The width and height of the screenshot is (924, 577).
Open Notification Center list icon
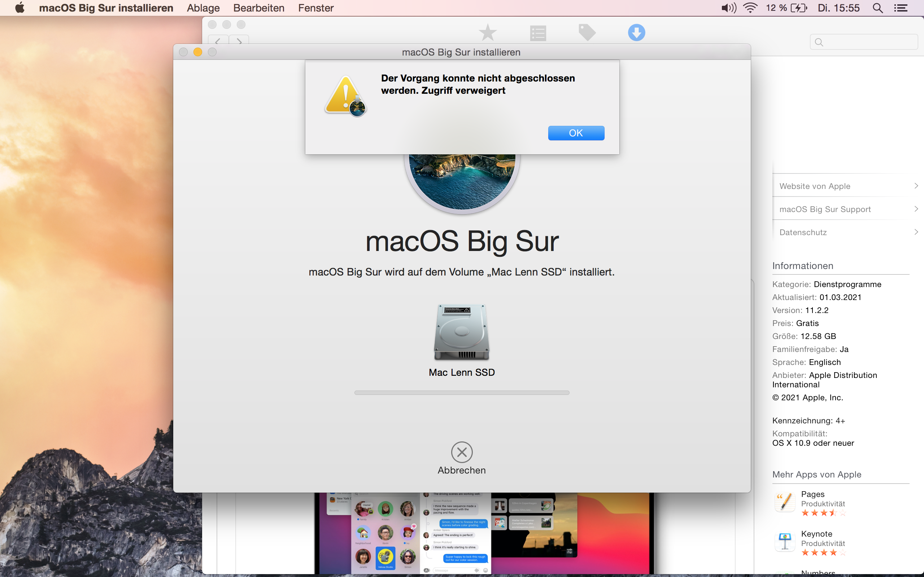[901, 8]
